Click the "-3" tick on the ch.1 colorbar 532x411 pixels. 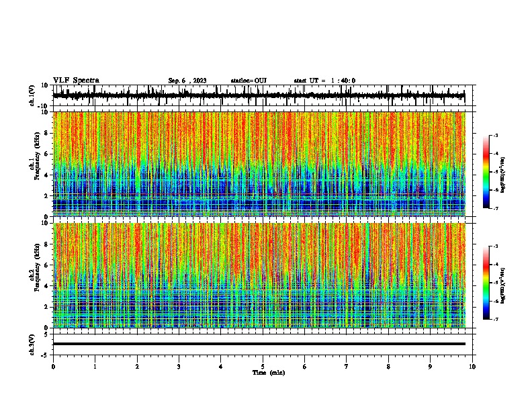(495, 135)
